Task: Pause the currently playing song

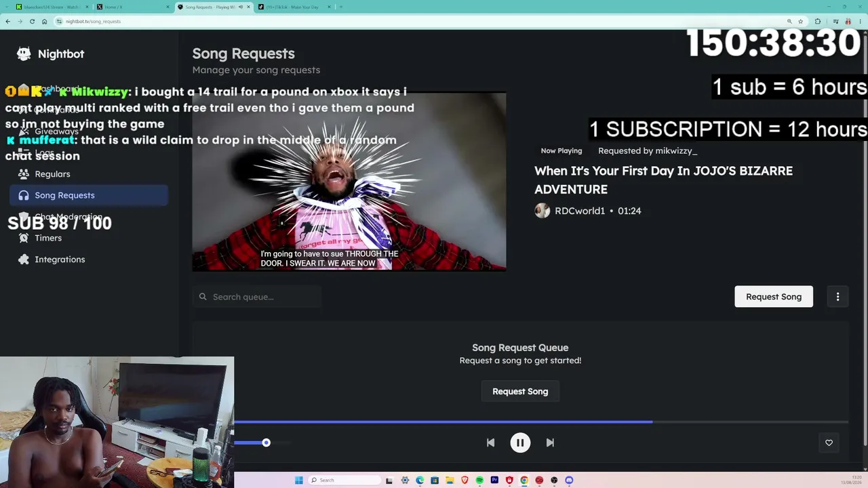Action: tap(520, 443)
